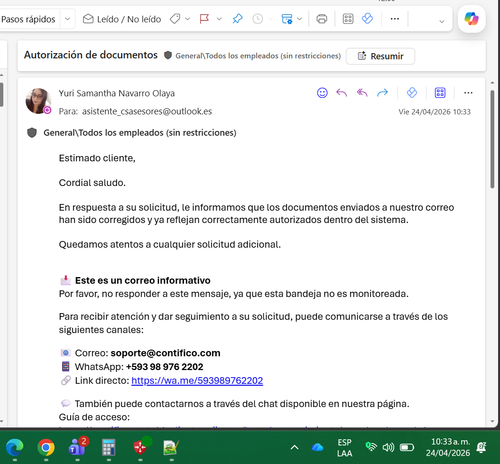Screen dimensions: 500x464
Task: Open the tag categories dropdown arrow
Action: [x=188, y=19]
